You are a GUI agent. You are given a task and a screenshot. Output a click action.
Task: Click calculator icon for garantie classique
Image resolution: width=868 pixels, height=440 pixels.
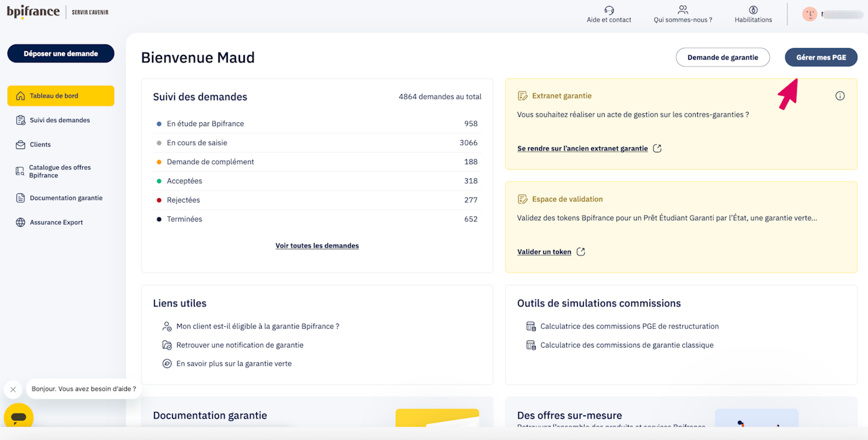[x=531, y=345]
